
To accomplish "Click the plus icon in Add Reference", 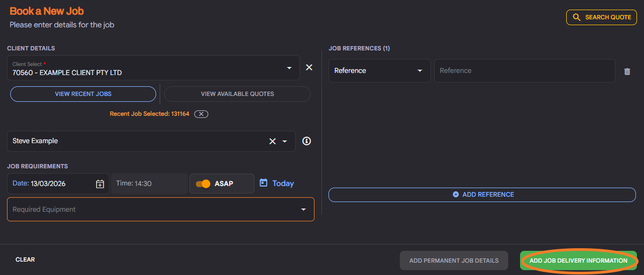I will [x=456, y=195].
